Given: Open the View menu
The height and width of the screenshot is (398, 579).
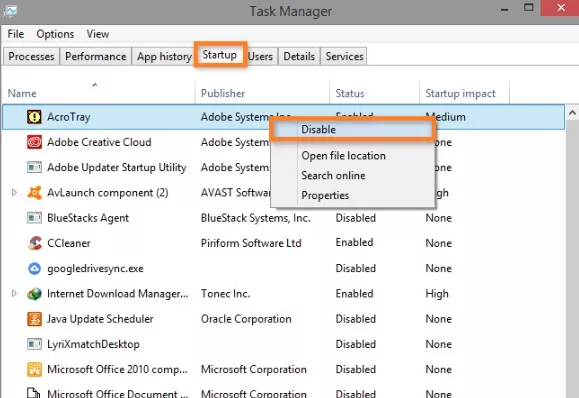Looking at the screenshot, I should [x=98, y=34].
